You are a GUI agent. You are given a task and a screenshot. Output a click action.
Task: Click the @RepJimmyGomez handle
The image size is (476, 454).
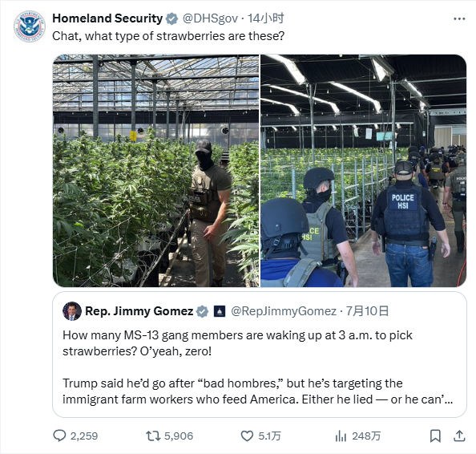click(x=284, y=311)
